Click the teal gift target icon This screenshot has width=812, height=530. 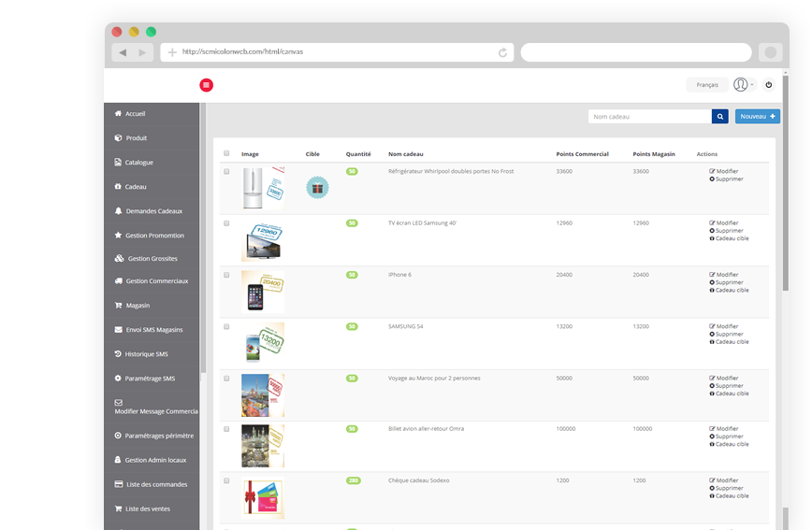(318, 187)
